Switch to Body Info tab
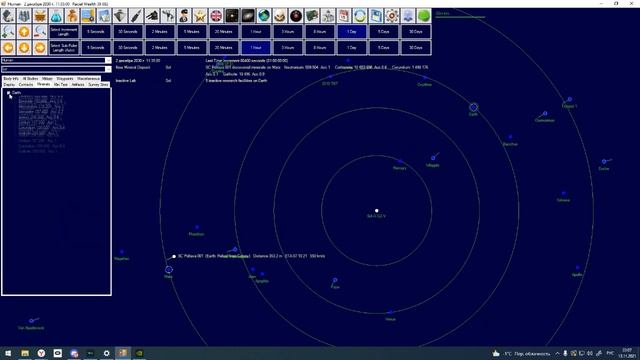 tap(11, 78)
